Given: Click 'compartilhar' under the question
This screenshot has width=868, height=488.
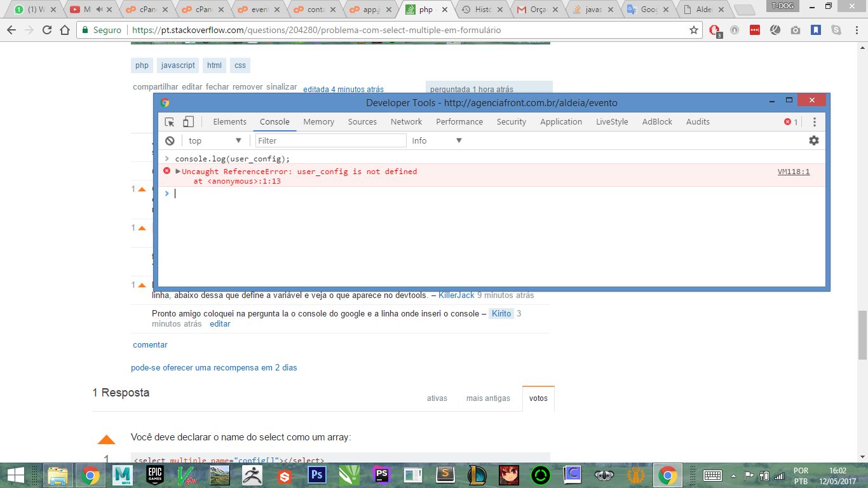Looking at the screenshot, I should 156,87.
